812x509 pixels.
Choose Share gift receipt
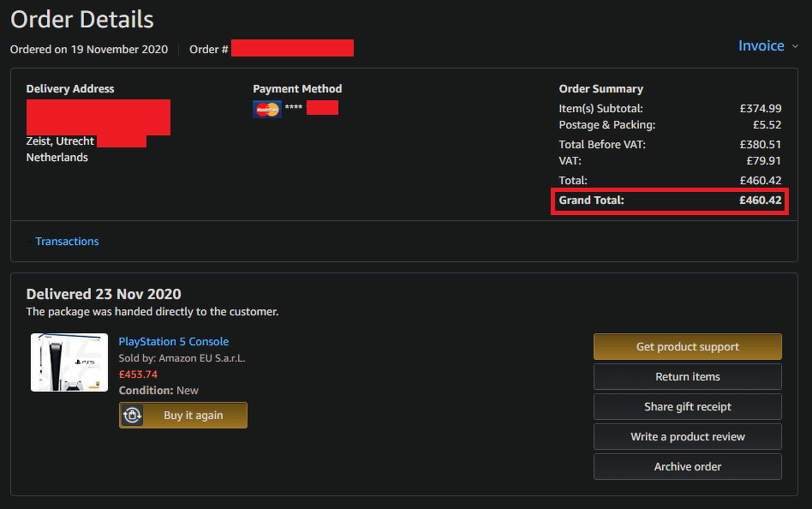pyautogui.click(x=687, y=407)
